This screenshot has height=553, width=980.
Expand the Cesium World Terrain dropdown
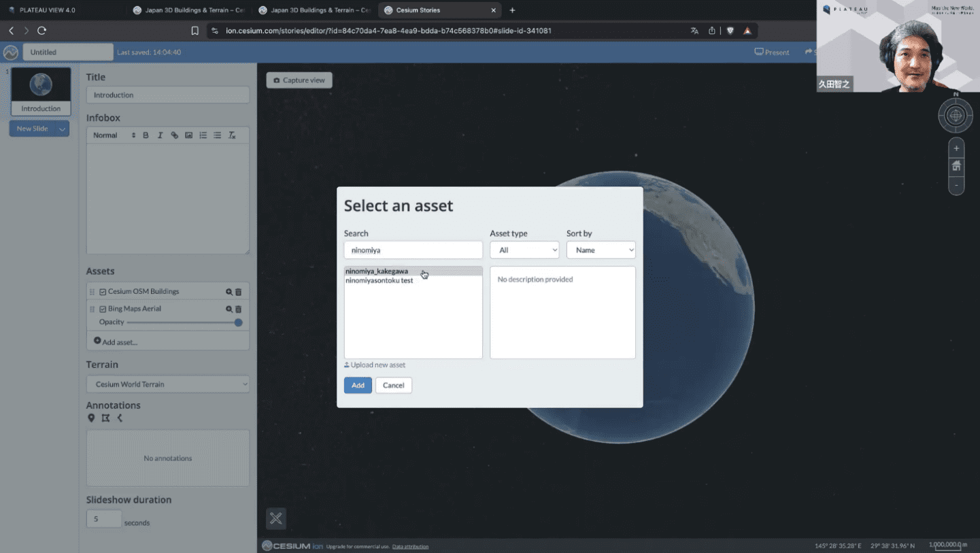pos(168,384)
